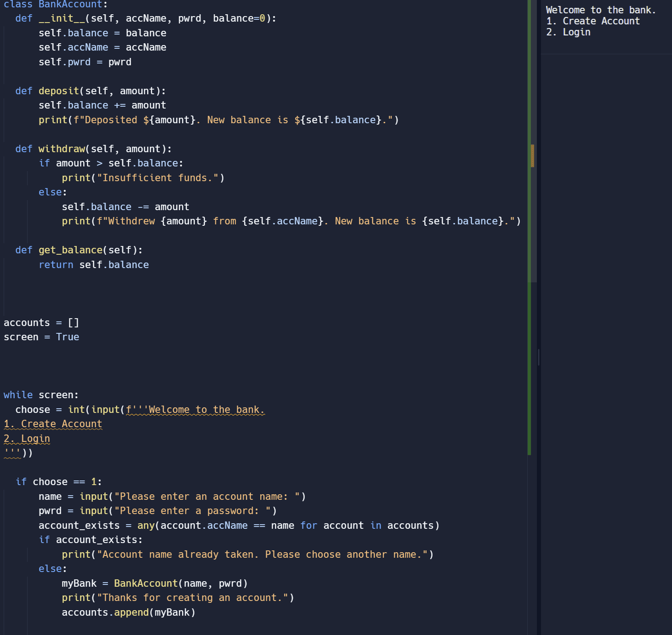Click '1. Create Account' in console output
This screenshot has width=672, height=635.
tap(592, 21)
